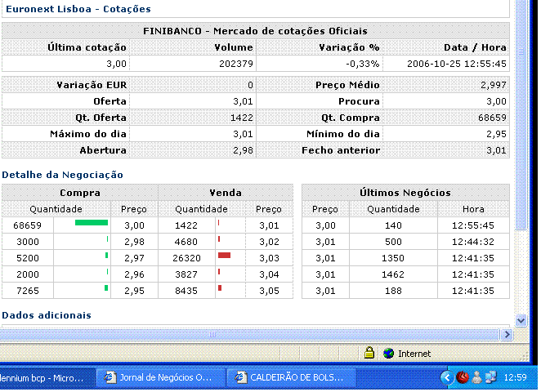Select trade time 12:44:32
The height and width of the screenshot is (392, 541).
point(473,242)
